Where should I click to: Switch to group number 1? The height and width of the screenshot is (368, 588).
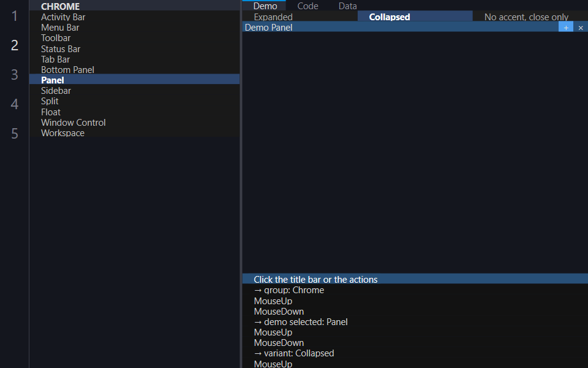click(x=15, y=16)
